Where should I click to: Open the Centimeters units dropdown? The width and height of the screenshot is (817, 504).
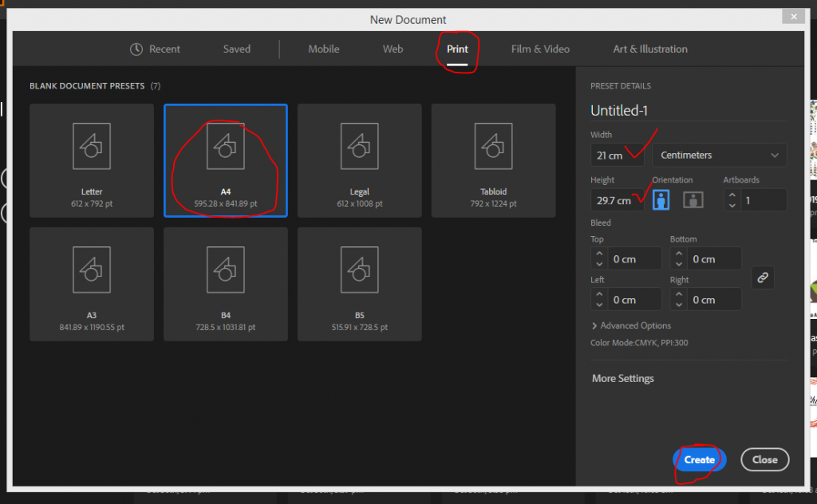(719, 156)
